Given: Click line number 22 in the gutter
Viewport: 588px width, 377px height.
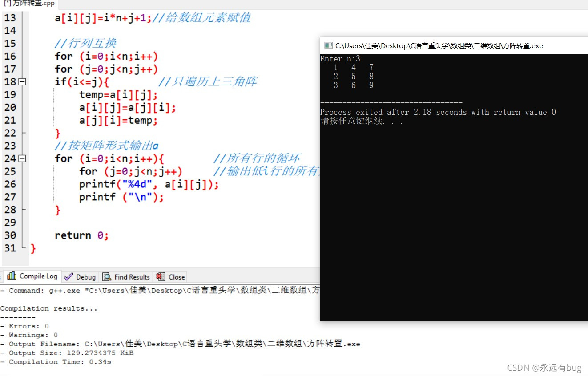Looking at the screenshot, I should click(x=10, y=133).
